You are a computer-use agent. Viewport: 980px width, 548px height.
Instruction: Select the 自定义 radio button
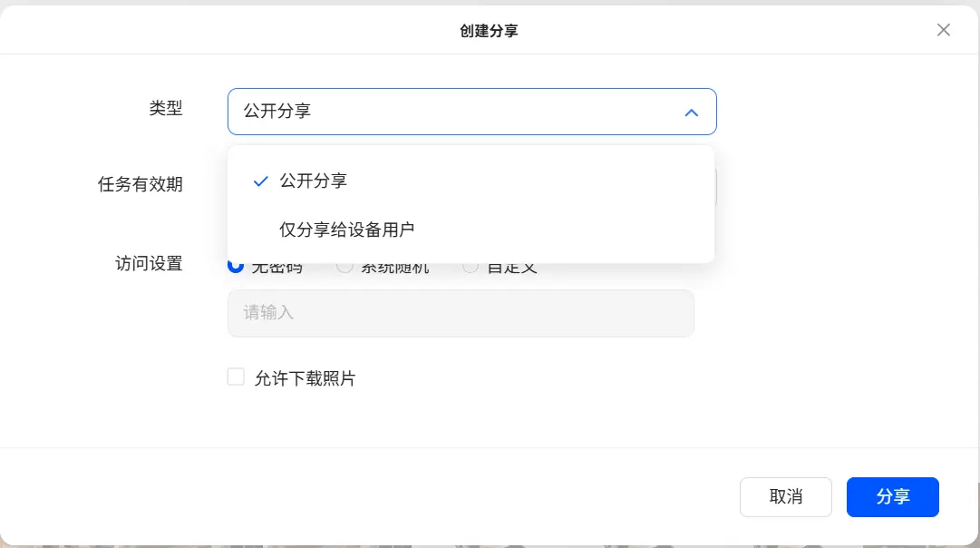(471, 268)
